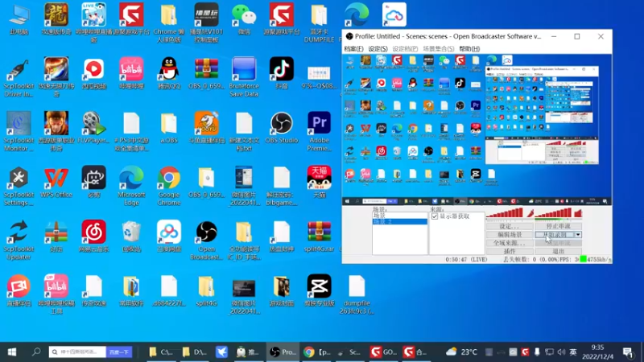Viewport: 644px width, 362px height.
Task: Open the OBS Studio desktop shortcut
Action: pos(281,128)
